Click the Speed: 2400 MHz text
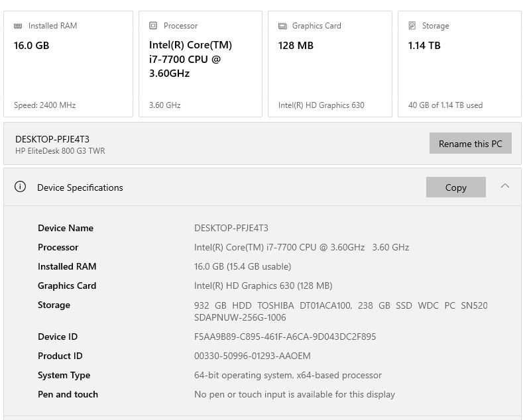This screenshot has height=420, width=523. [x=44, y=105]
